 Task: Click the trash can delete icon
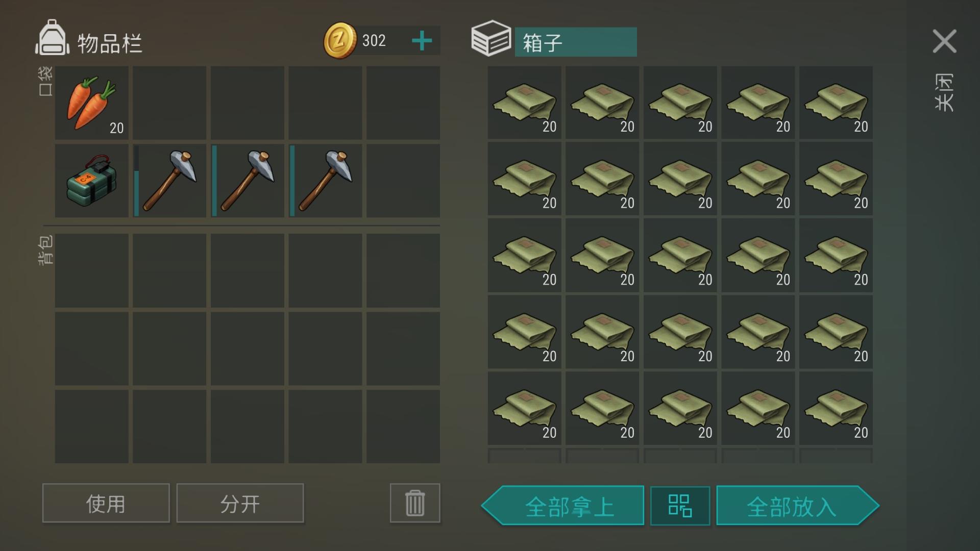tap(415, 503)
